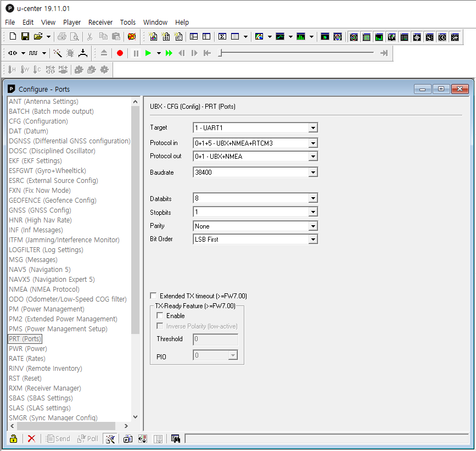Click the New file icon
Viewport: 476px width, 451px height.
(13, 36)
